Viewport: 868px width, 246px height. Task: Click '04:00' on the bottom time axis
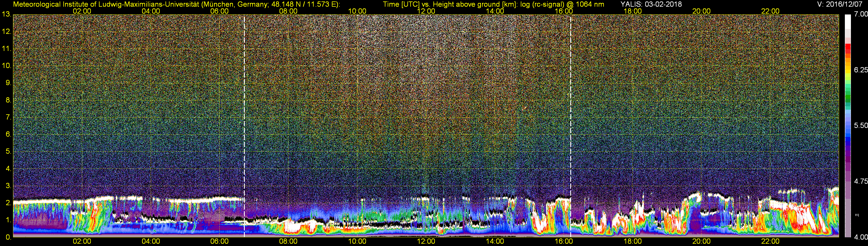151,241
